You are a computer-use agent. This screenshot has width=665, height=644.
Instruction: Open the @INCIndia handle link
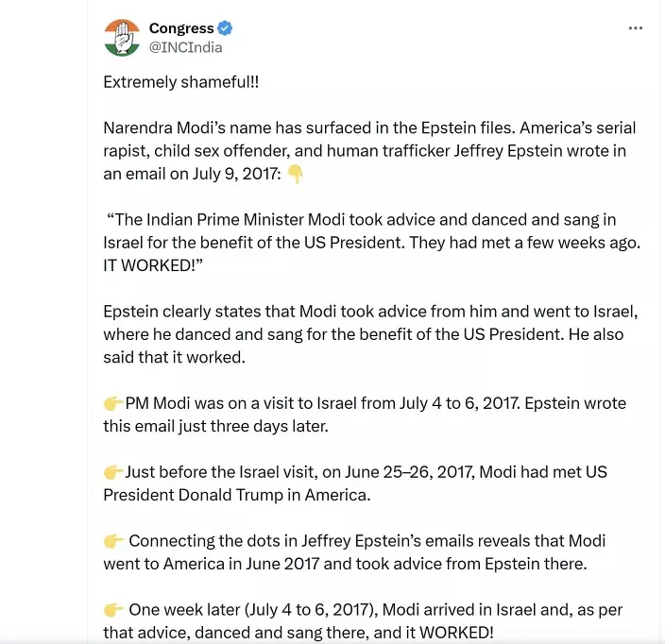[x=186, y=46]
